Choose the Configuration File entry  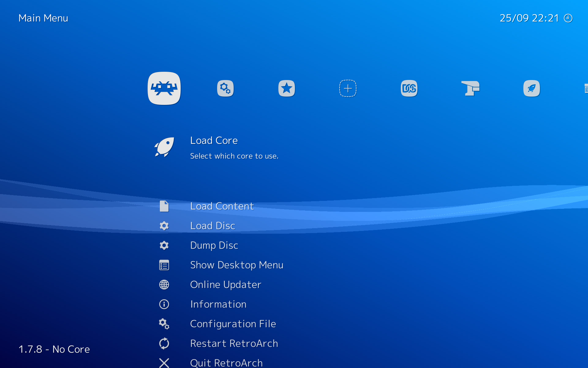coord(233,324)
